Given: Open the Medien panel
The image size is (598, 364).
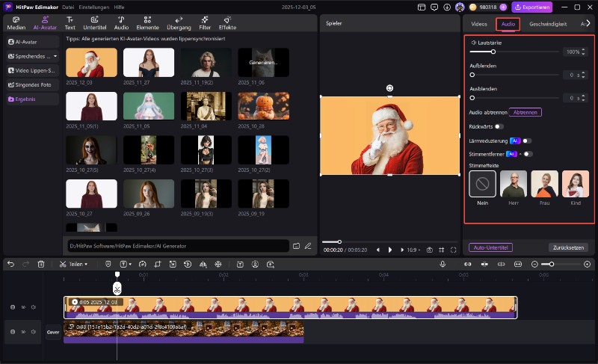Looking at the screenshot, I should [x=16, y=23].
